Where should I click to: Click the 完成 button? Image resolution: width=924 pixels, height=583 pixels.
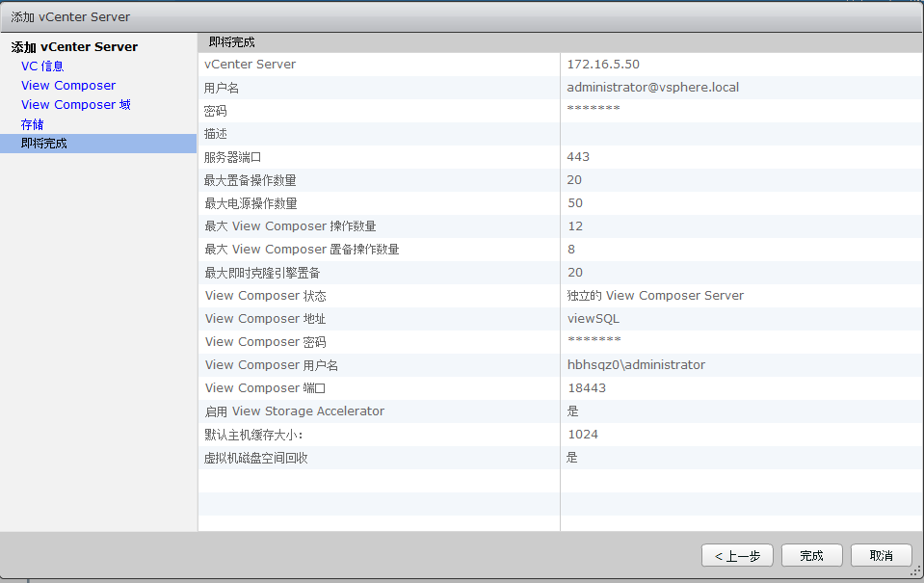coord(811,555)
